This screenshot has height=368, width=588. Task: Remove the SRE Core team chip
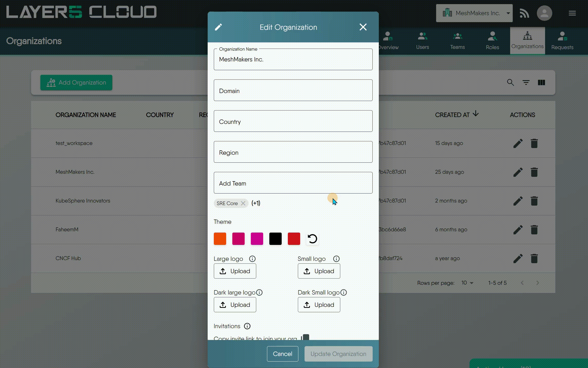[x=243, y=203]
